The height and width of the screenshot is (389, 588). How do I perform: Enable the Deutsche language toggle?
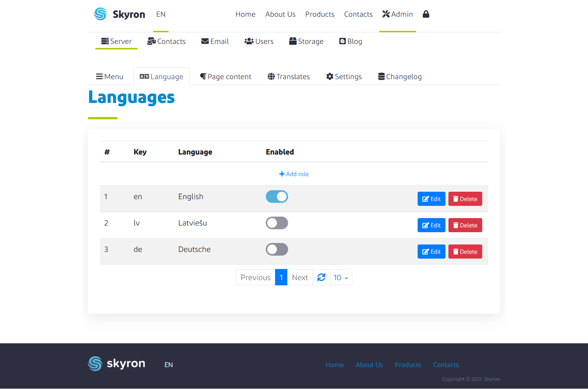tap(277, 249)
